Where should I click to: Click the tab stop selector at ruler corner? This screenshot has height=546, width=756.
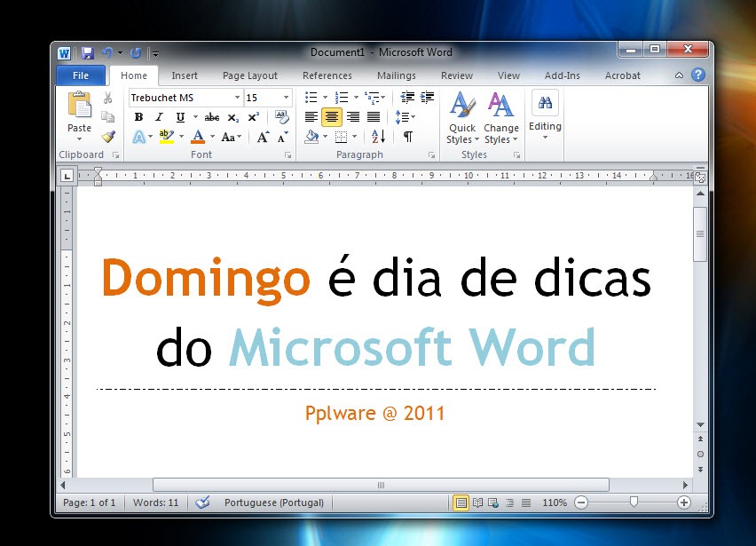coord(67,176)
